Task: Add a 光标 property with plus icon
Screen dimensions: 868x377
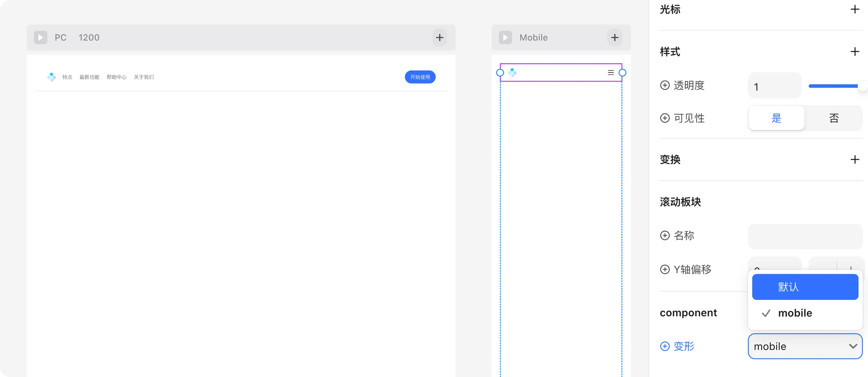Action: [855, 9]
